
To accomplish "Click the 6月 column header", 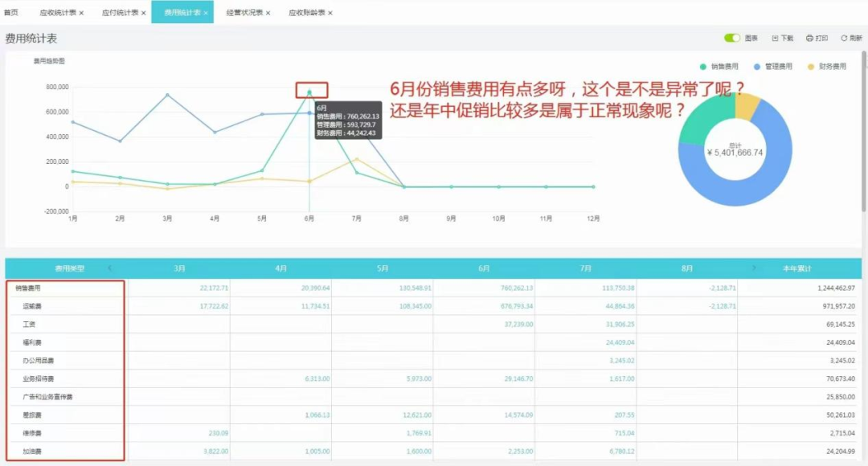I will (484, 268).
